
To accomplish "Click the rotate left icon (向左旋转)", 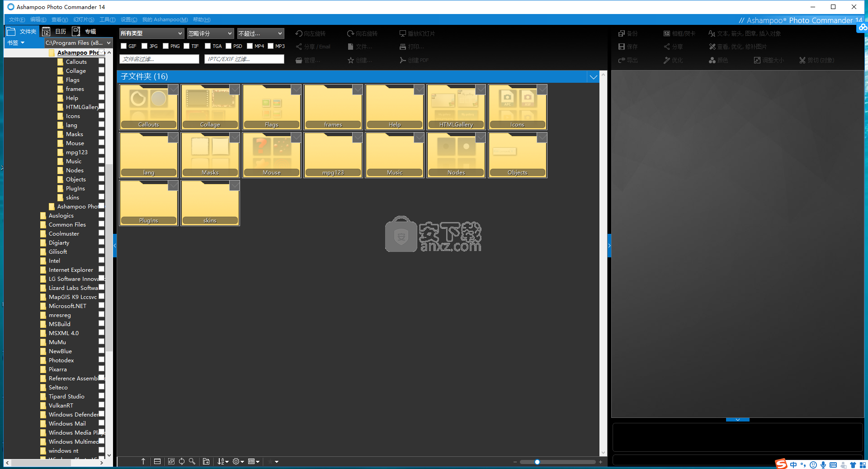I will pyautogui.click(x=299, y=33).
